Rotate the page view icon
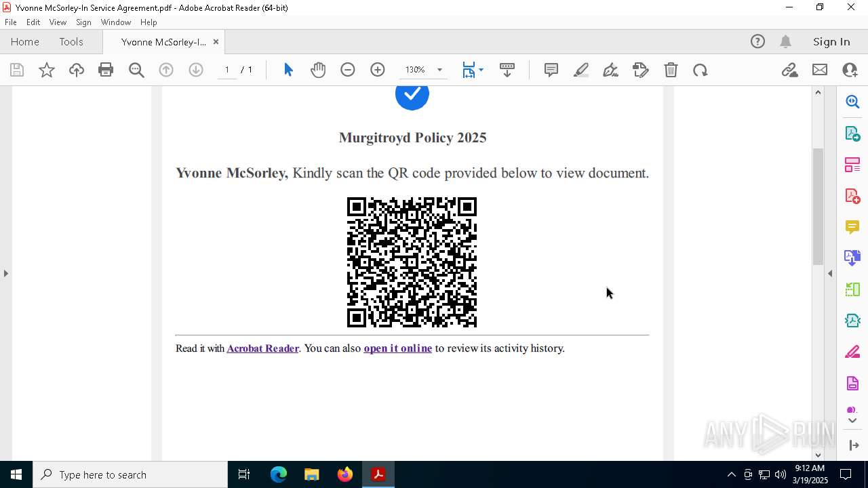The height and width of the screenshot is (488, 868). (701, 70)
